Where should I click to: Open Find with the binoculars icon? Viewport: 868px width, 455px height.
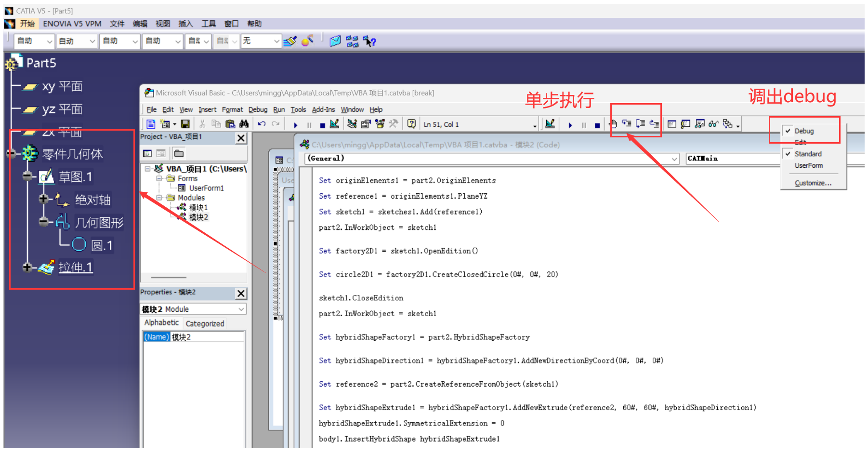coord(244,124)
